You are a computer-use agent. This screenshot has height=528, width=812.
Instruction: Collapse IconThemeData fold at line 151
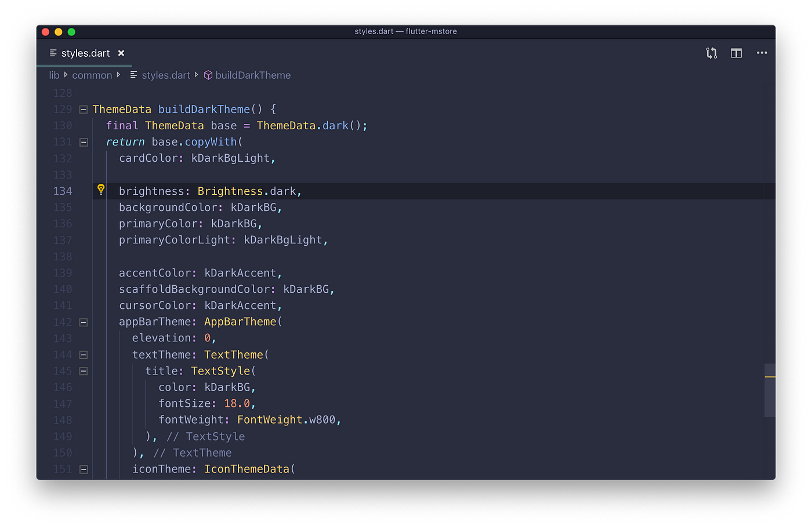click(84, 469)
